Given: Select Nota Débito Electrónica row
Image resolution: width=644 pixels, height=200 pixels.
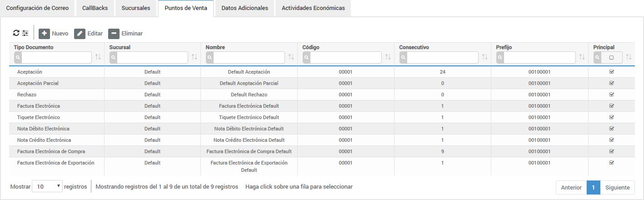Looking at the screenshot, I should tap(322, 129).
